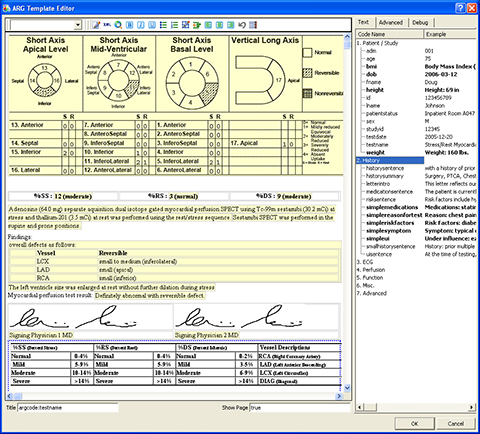
Task: Select the height code name
Action: [x=375, y=90]
